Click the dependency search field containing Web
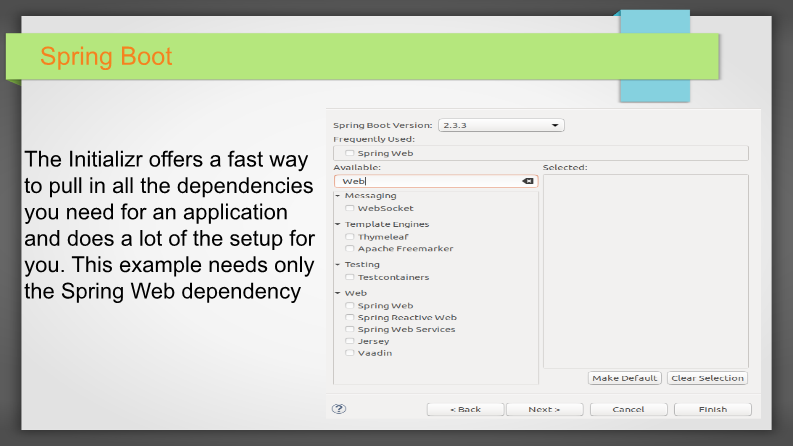Screen dimensions: 793x446 436,181
